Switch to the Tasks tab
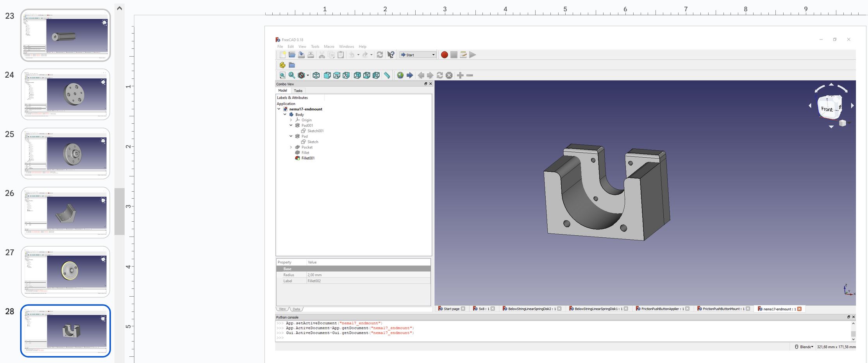The image size is (868, 363). coord(298,91)
